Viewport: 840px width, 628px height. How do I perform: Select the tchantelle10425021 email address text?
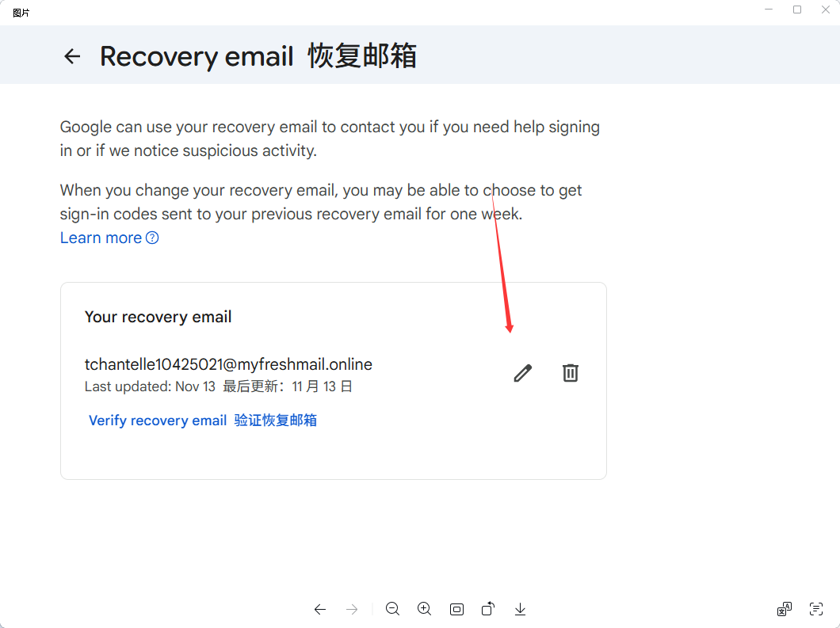[228, 364]
